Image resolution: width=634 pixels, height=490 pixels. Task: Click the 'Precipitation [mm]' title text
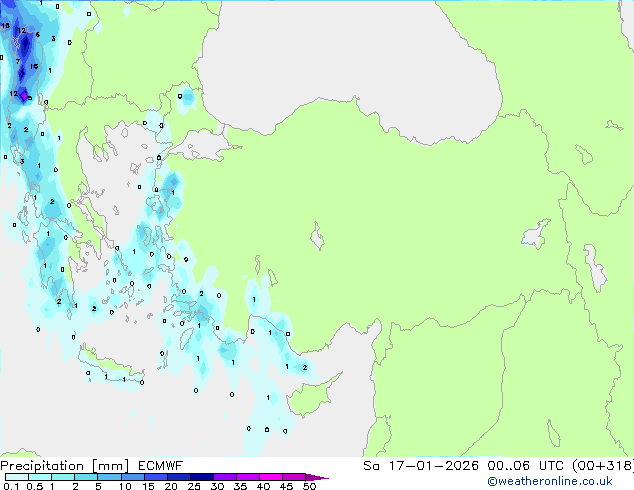coord(64,466)
